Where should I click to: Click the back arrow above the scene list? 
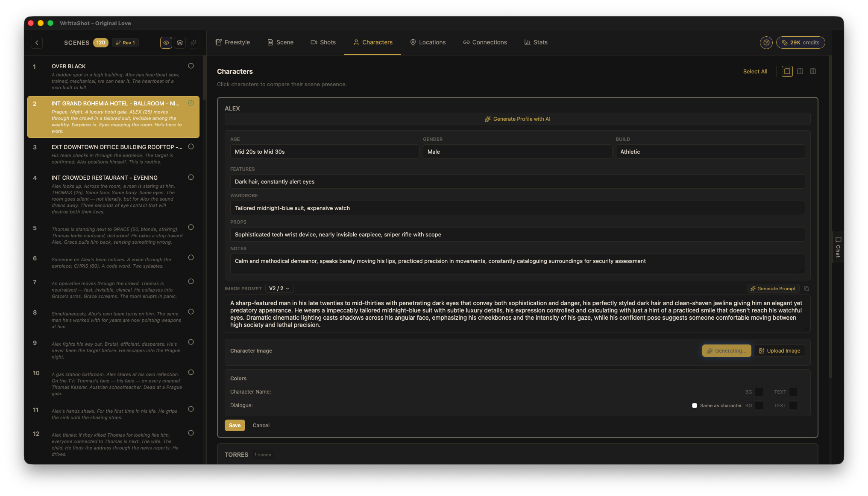(x=37, y=42)
